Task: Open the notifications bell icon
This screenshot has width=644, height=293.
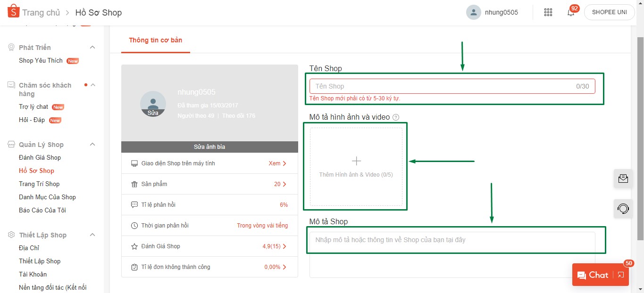Action: click(x=571, y=12)
